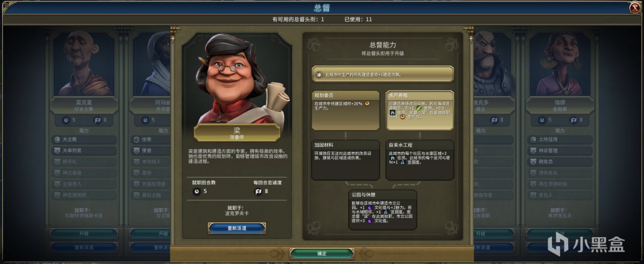The image size is (644, 264).
Task: Pick the 公园与休憩 promotion
Action: pos(382,210)
